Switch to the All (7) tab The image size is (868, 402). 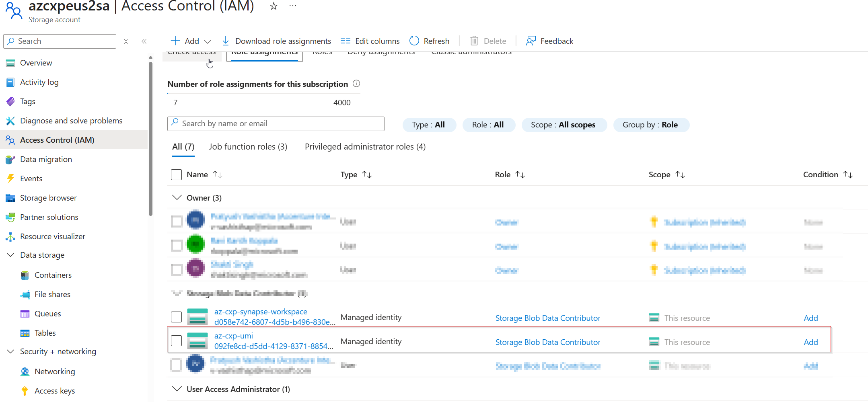coord(183,147)
